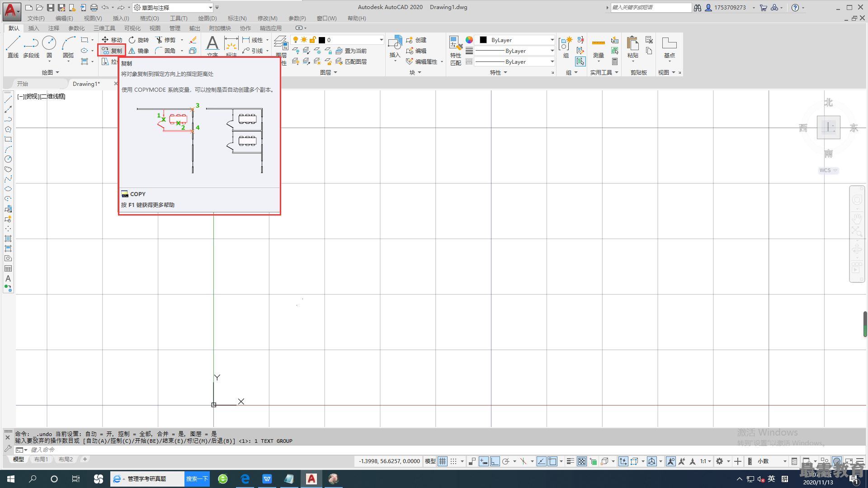This screenshot has height=488, width=868.
Task: Toggle transparency display in status bar
Action: [582, 461]
